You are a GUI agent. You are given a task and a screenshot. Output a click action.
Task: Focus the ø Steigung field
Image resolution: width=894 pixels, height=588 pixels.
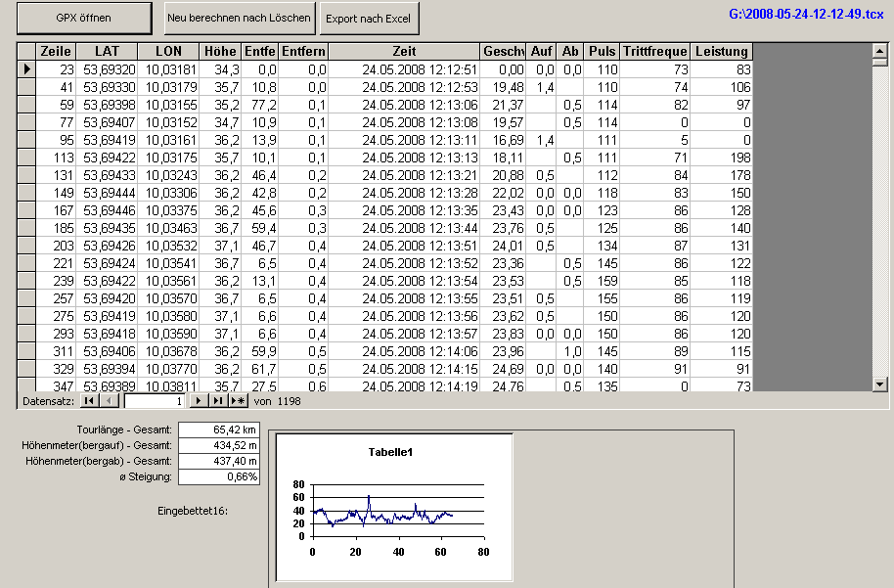click(220, 476)
